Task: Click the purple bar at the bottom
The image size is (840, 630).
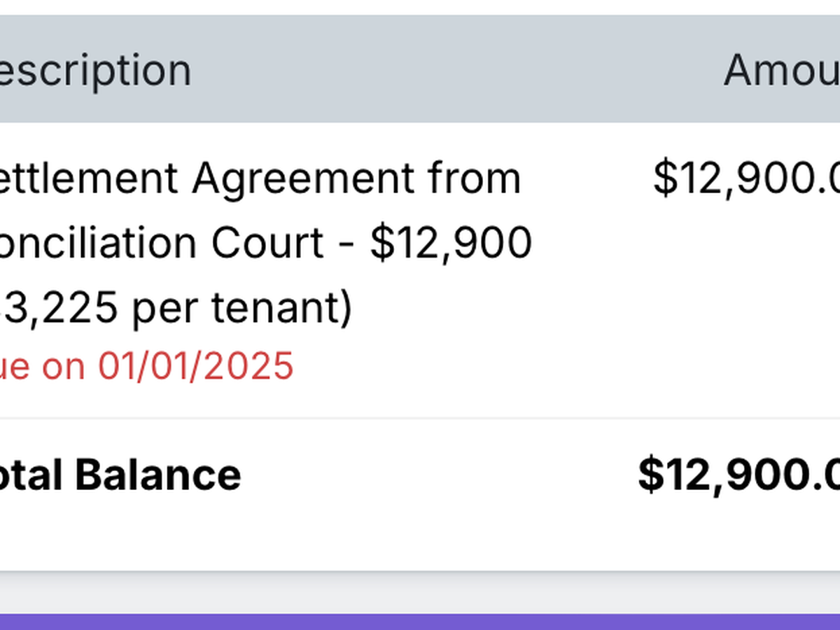Action: point(420,622)
